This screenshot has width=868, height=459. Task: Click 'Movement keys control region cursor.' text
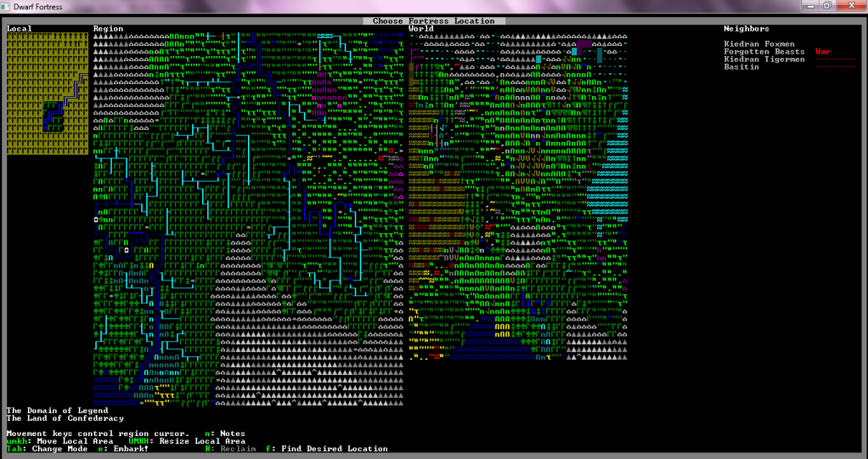click(98, 433)
